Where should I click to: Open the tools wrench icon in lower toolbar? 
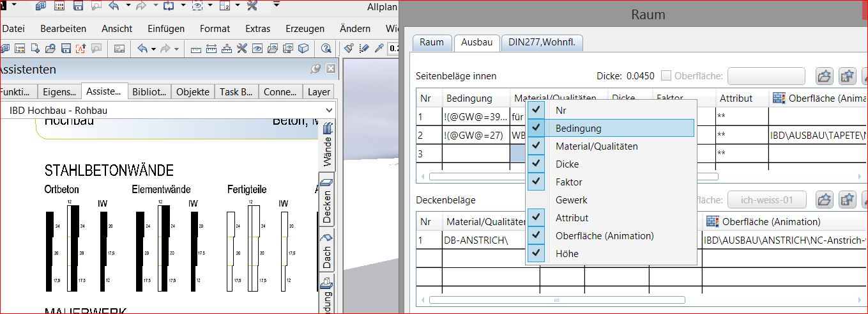[241, 49]
